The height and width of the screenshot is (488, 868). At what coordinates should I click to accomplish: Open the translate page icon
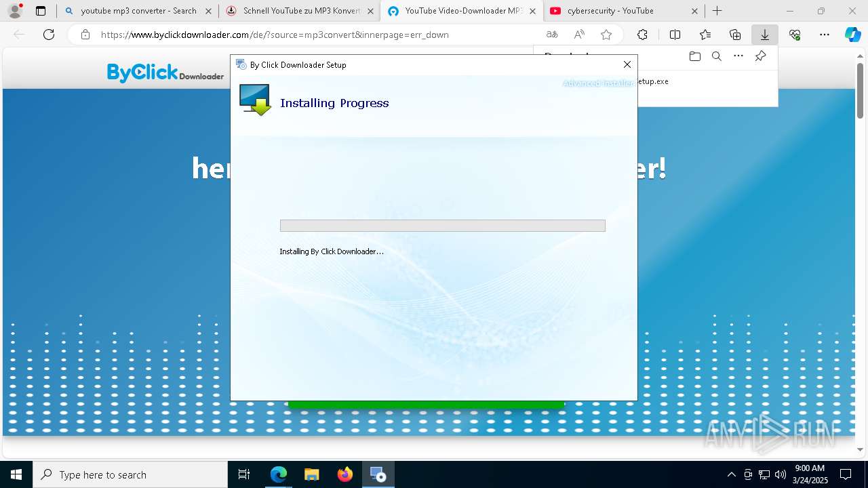[x=552, y=35]
